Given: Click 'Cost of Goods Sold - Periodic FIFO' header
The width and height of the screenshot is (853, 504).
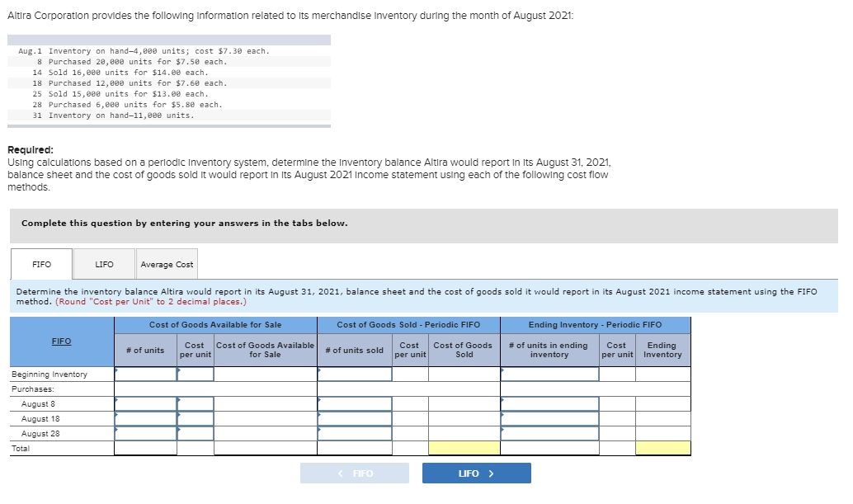Looking at the screenshot, I should click(408, 324).
